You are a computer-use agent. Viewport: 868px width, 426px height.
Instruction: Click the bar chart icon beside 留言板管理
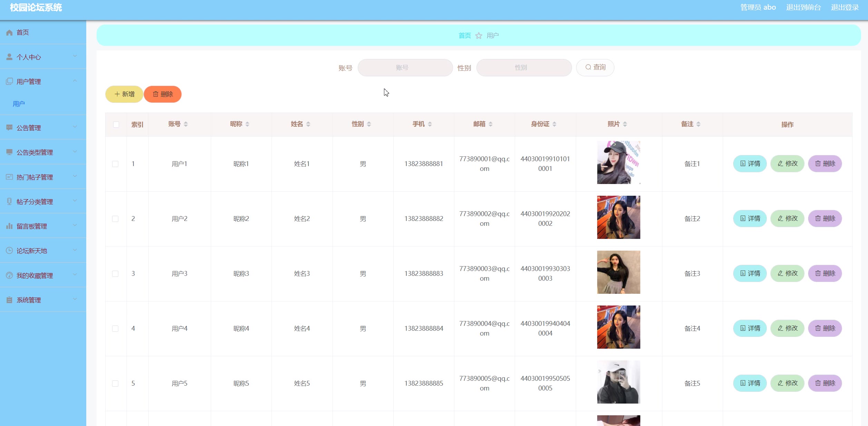coord(9,226)
